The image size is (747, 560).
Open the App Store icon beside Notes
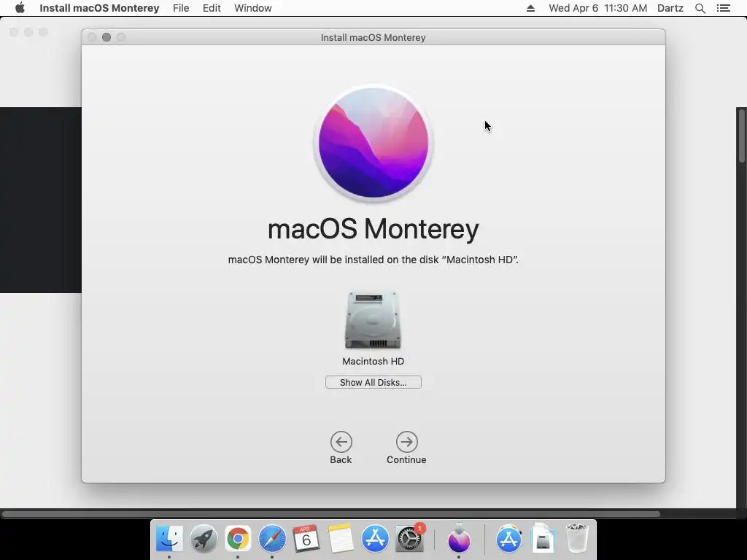(375, 539)
